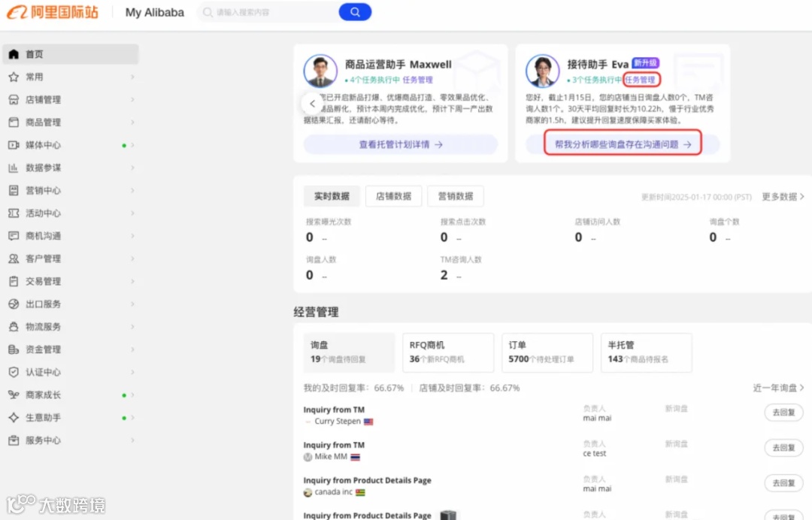The image size is (812, 520).
Task: Select the 半托管 card tab
Action: (x=647, y=352)
